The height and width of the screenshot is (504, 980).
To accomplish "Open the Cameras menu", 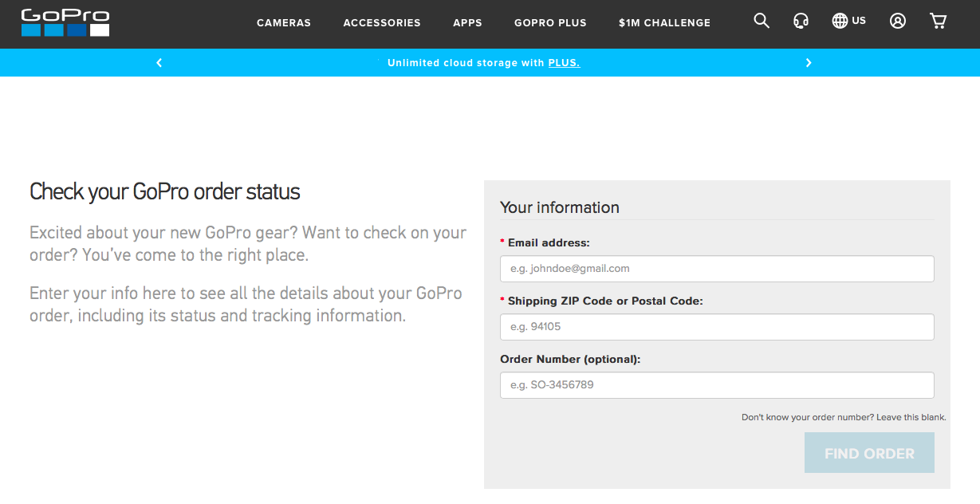I will (284, 22).
